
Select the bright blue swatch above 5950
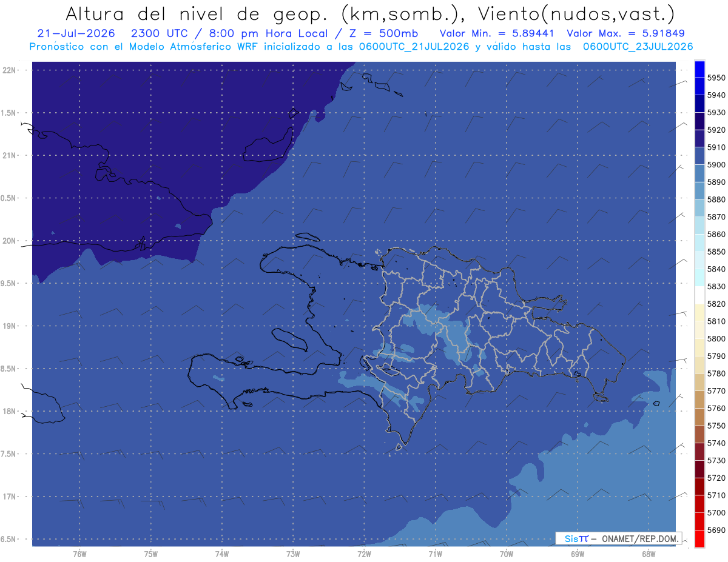pyautogui.click(x=699, y=69)
